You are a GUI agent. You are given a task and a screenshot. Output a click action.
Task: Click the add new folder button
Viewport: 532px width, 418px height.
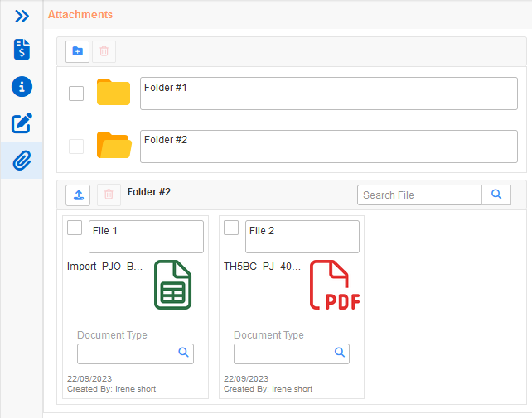point(78,51)
